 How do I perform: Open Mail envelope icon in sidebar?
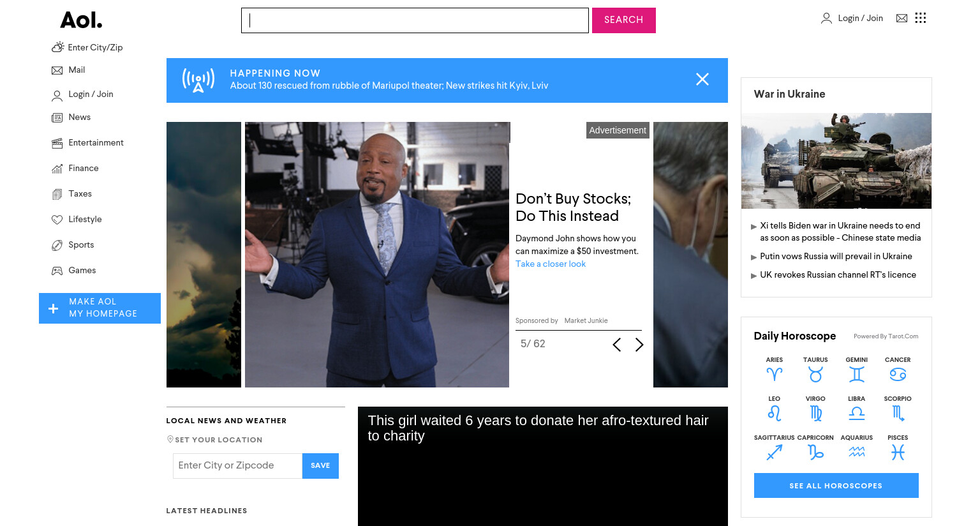[57, 70]
